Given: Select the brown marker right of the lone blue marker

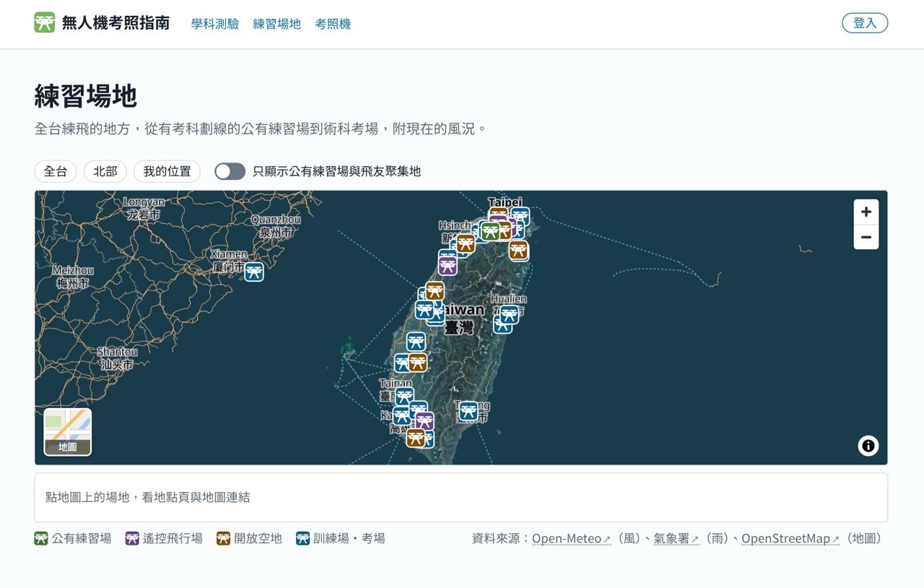Looking at the screenshot, I should point(417,362).
